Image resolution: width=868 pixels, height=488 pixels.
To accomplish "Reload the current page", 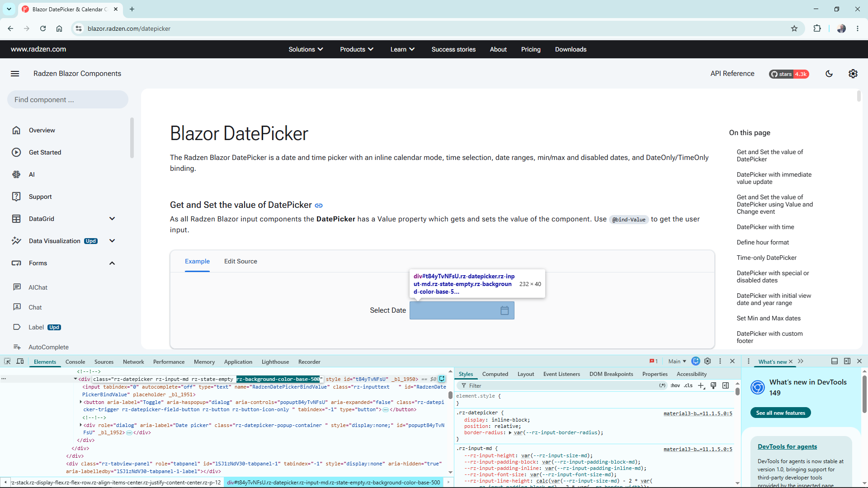I will click(x=43, y=28).
